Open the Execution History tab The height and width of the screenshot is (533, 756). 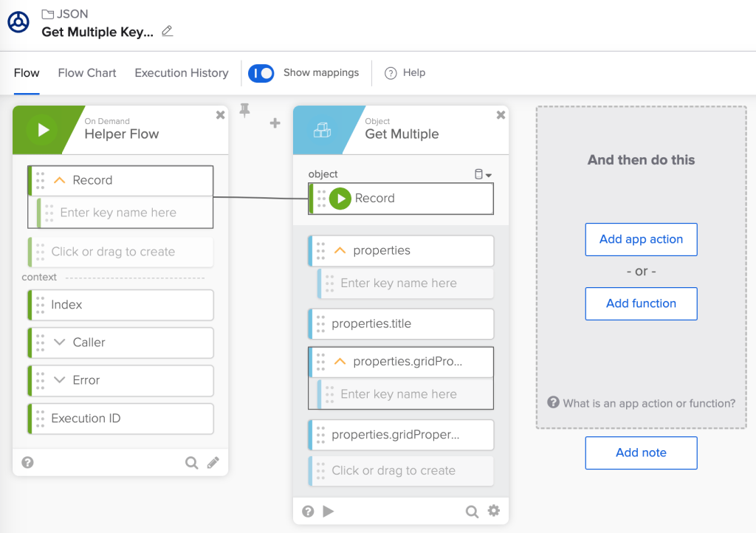click(x=182, y=73)
